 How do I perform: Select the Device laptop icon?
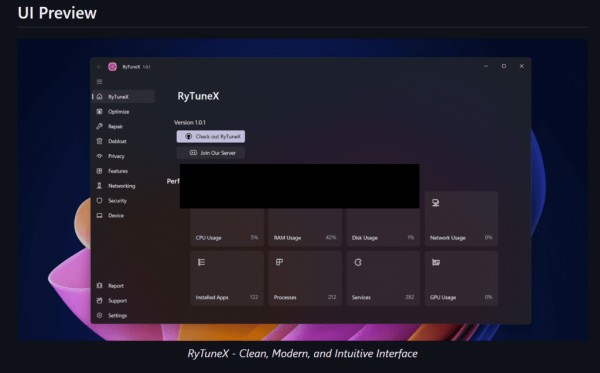click(99, 215)
